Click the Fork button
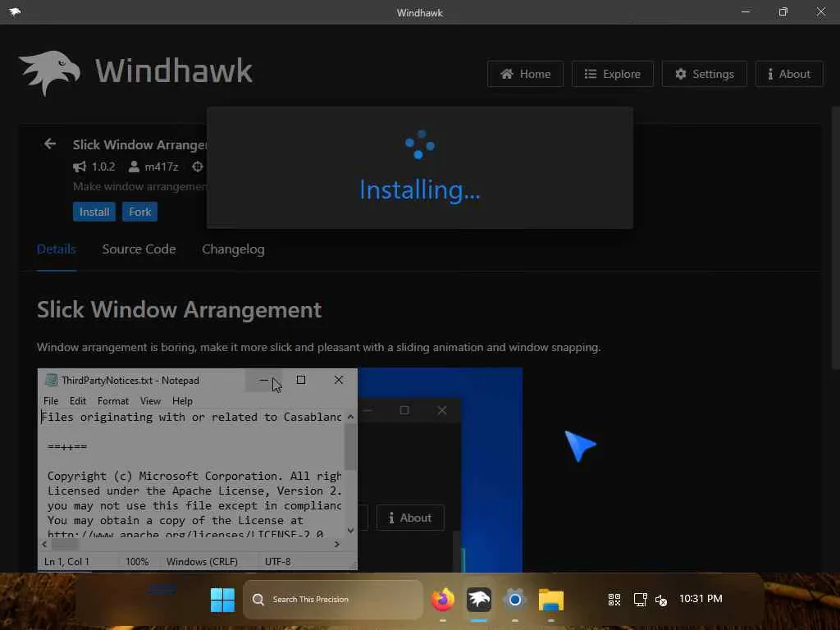Screen dimensions: 840x630 pyautogui.click(x=139, y=212)
